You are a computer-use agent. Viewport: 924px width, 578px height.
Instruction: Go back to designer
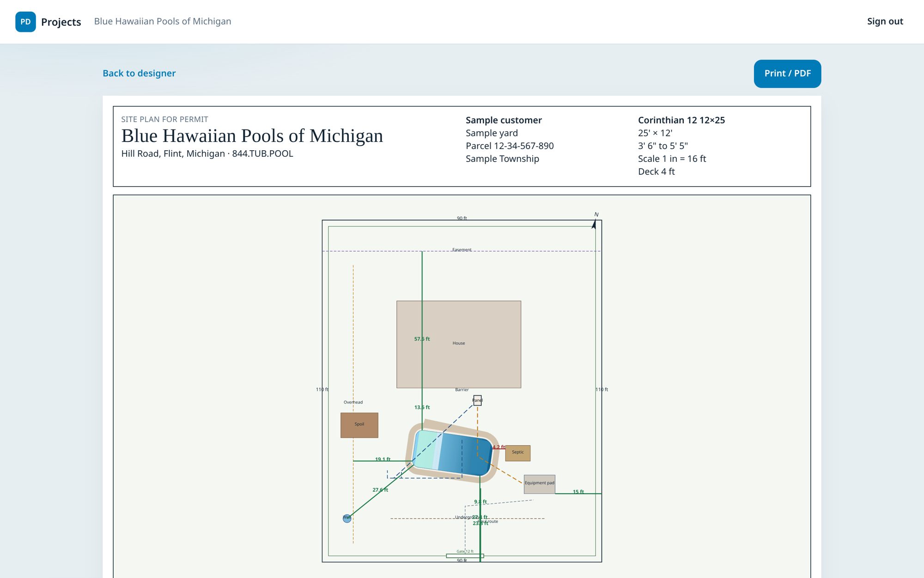click(x=139, y=73)
